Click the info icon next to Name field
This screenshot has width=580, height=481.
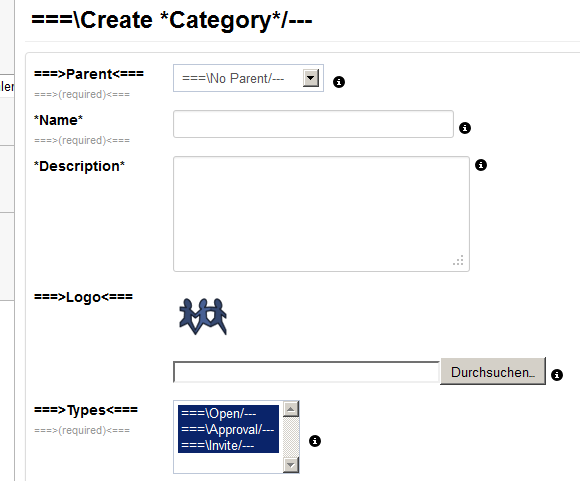pos(465,128)
